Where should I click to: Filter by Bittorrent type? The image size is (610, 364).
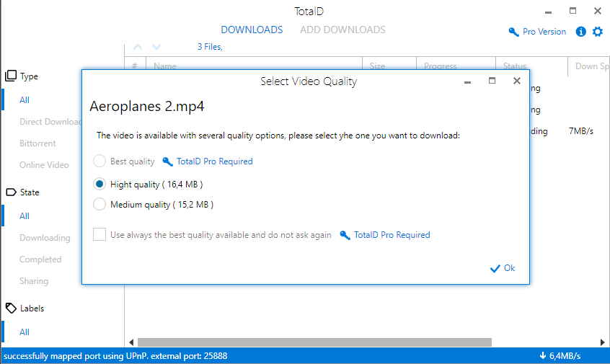[37, 143]
